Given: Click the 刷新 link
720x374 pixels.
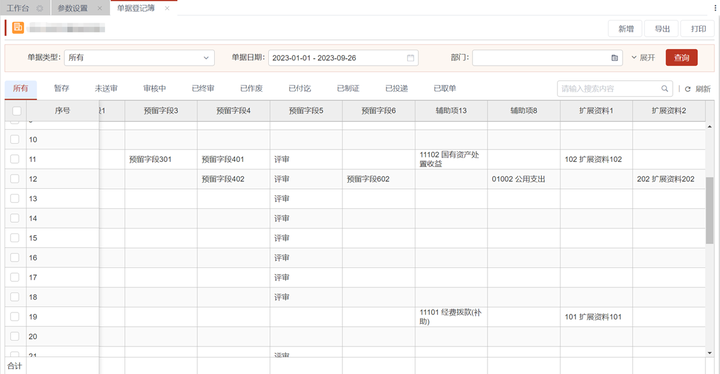Looking at the screenshot, I should [x=703, y=89].
